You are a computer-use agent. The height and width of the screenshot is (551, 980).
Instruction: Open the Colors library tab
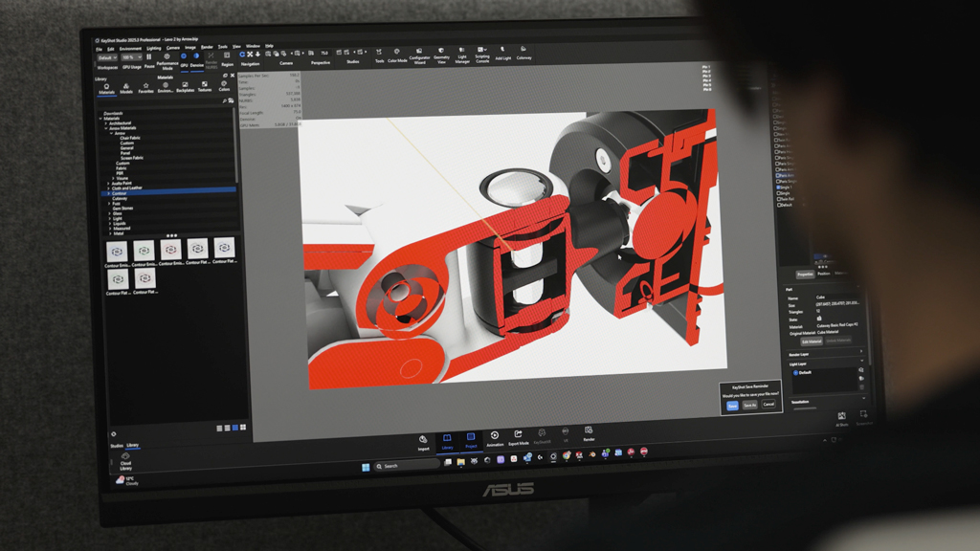224,86
